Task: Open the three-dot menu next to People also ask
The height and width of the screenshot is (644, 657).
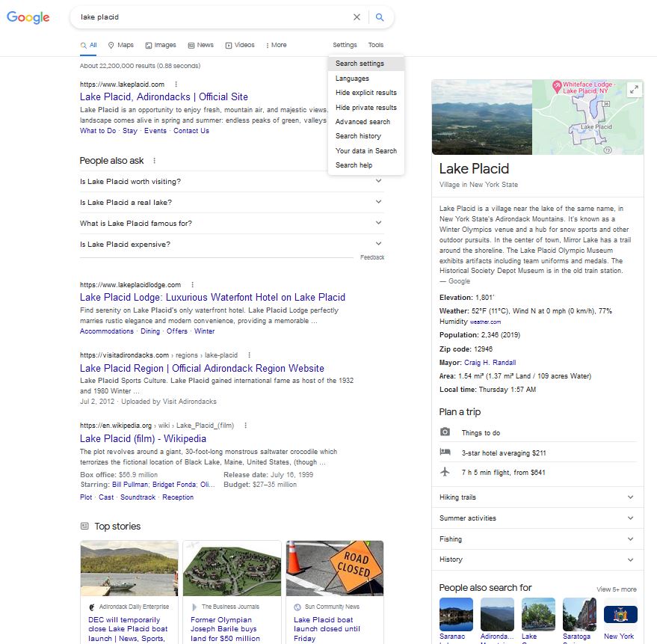Action: point(155,160)
